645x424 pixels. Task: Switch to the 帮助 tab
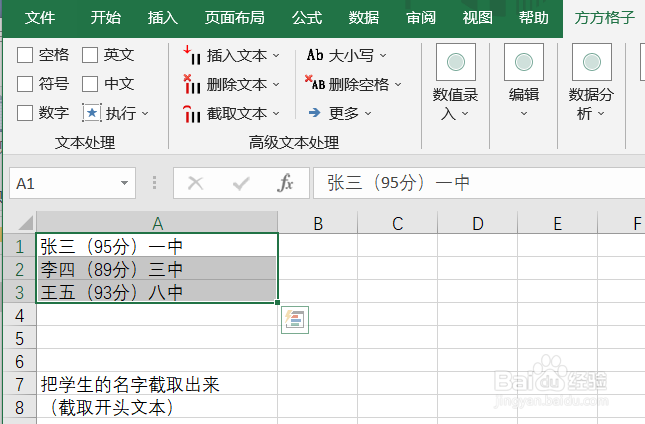(534, 18)
